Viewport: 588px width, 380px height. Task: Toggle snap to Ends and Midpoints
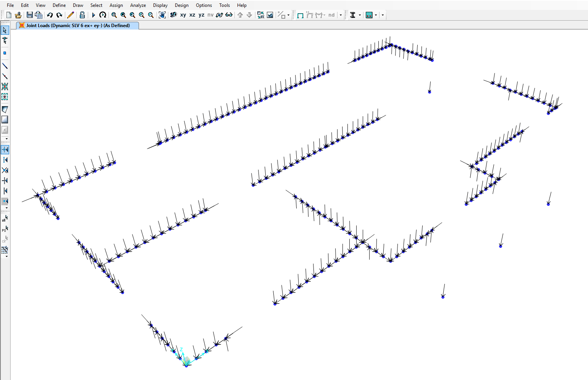tap(5, 160)
